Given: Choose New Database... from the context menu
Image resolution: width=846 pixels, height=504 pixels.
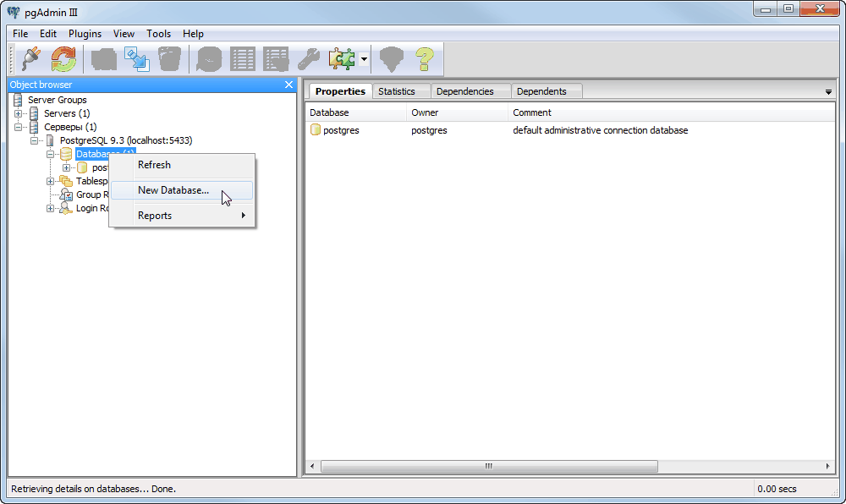Looking at the screenshot, I should [173, 190].
